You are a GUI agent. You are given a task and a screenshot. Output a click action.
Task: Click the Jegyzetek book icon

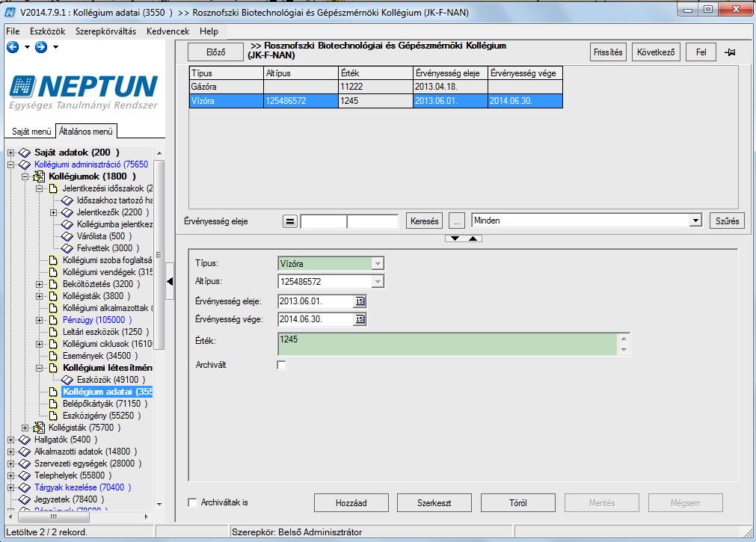(25, 499)
